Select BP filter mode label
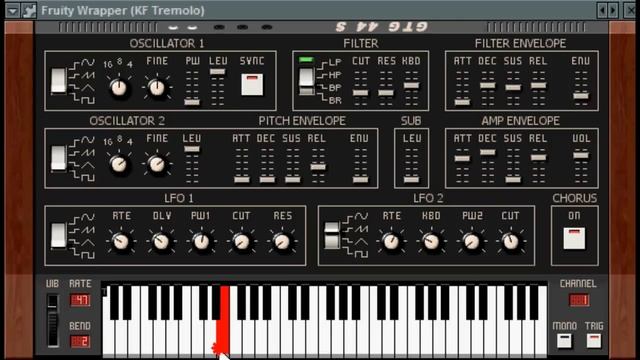Screen dimensions: 640x360 click(x=335, y=87)
